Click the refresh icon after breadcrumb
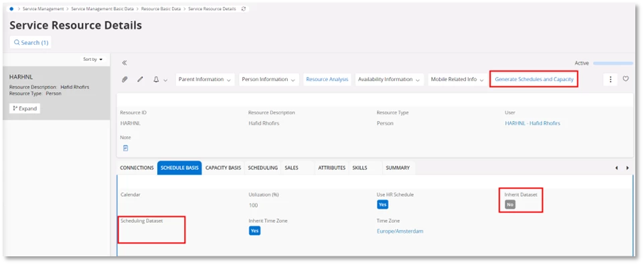 point(244,9)
